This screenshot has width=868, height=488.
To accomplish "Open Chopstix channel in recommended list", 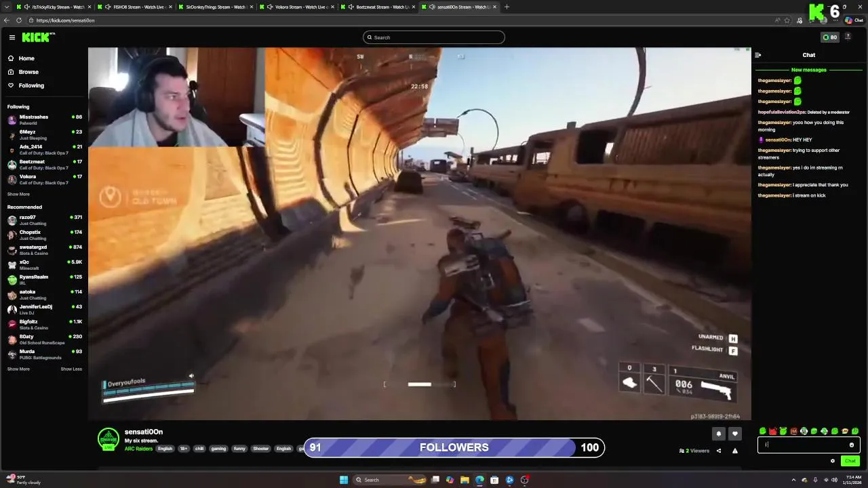I will click(x=44, y=235).
